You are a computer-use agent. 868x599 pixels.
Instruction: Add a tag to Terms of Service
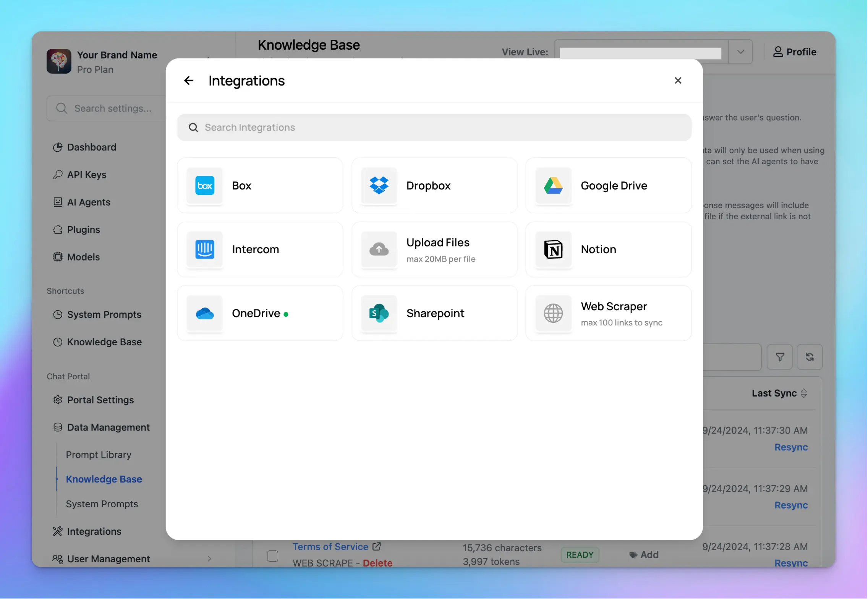[644, 555]
